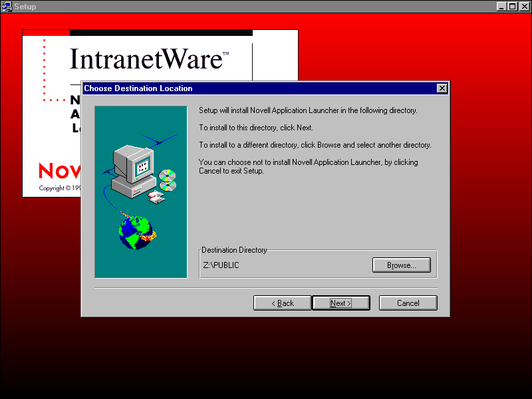
Task: Cancel the setup wizard
Action: (x=408, y=303)
